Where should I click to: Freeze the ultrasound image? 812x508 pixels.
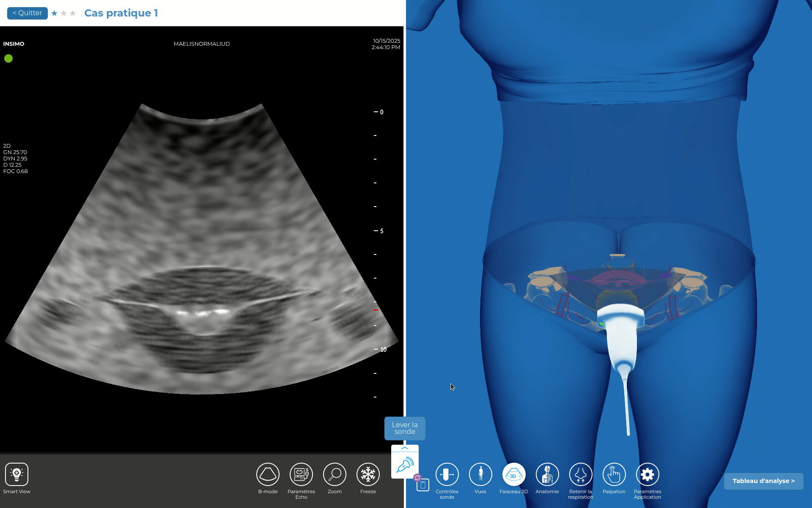(x=368, y=475)
